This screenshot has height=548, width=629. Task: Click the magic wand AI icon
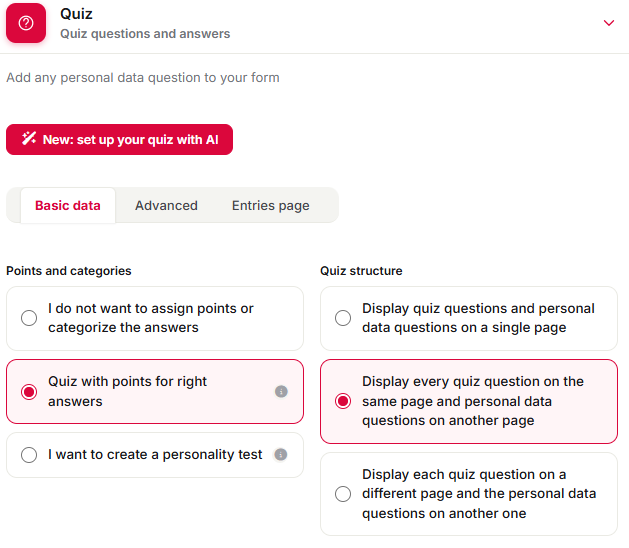pyautogui.click(x=29, y=138)
